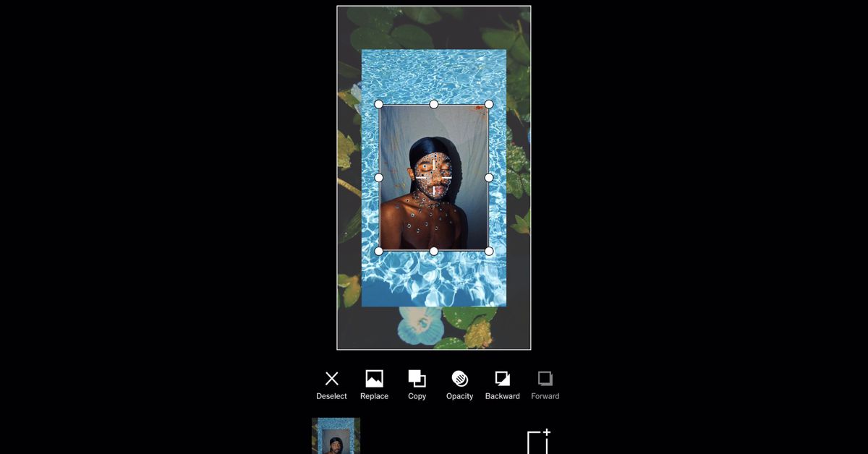
Task: Click the bottom-middle resize handle
Action: coord(434,251)
